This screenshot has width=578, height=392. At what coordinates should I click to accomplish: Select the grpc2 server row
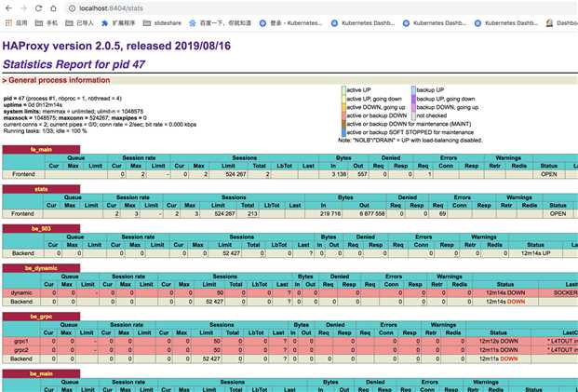point(290,350)
